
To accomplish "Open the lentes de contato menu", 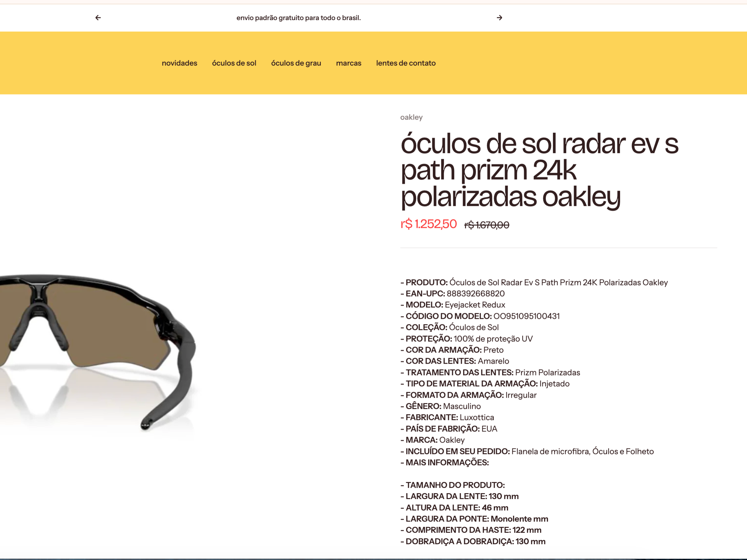I will pos(406,63).
